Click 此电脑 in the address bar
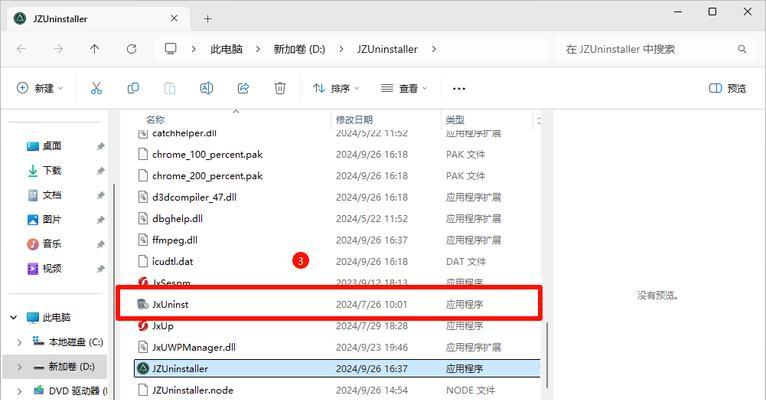The height and width of the screenshot is (400, 766). tap(226, 49)
